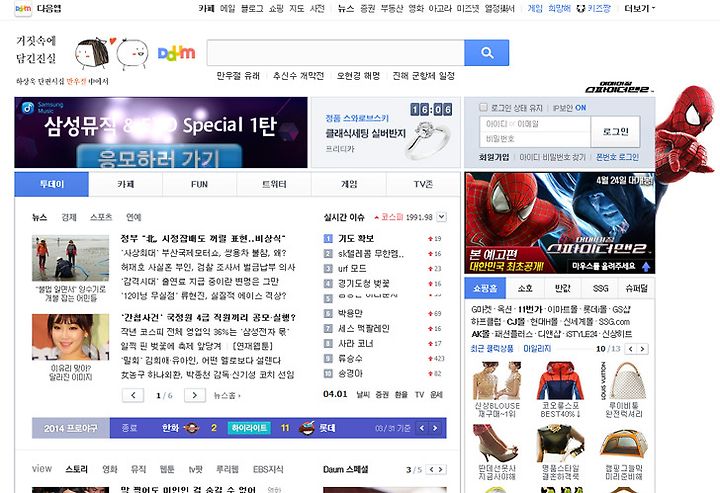720x493 pixels.
Task: Open the 응모하러 가기 banner button
Action: [x=159, y=157]
